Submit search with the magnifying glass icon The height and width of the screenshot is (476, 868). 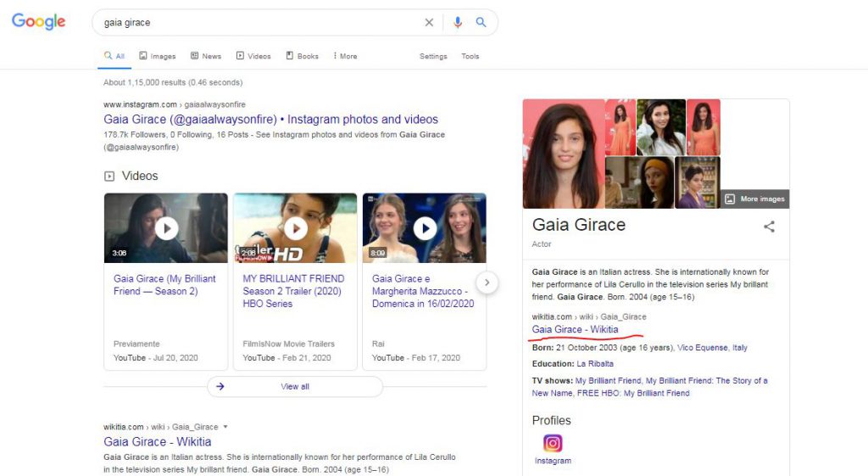coord(481,22)
